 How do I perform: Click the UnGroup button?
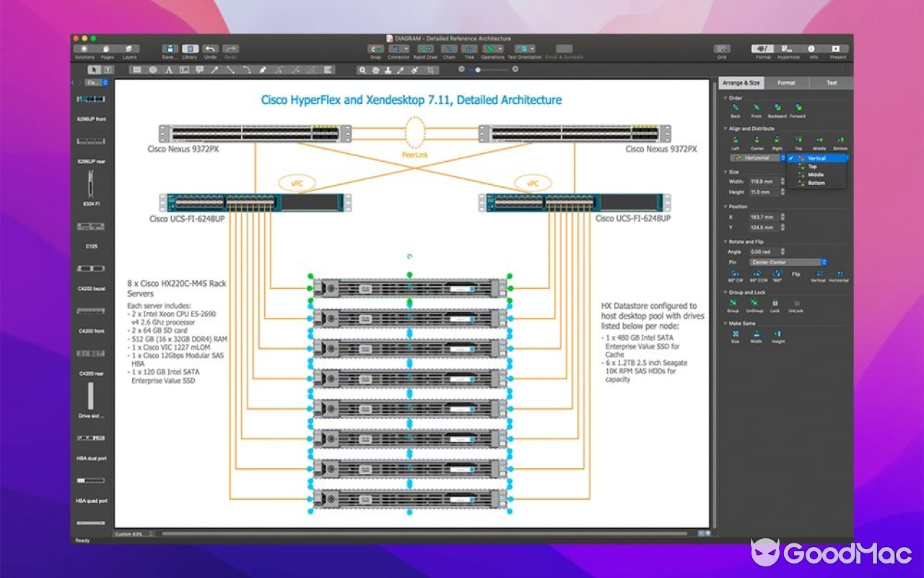754,305
